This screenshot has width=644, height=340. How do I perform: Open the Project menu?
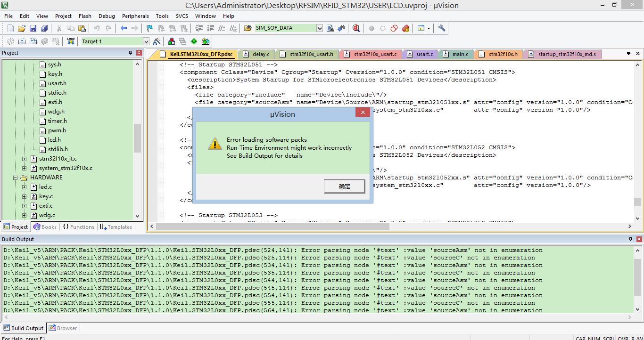point(63,16)
